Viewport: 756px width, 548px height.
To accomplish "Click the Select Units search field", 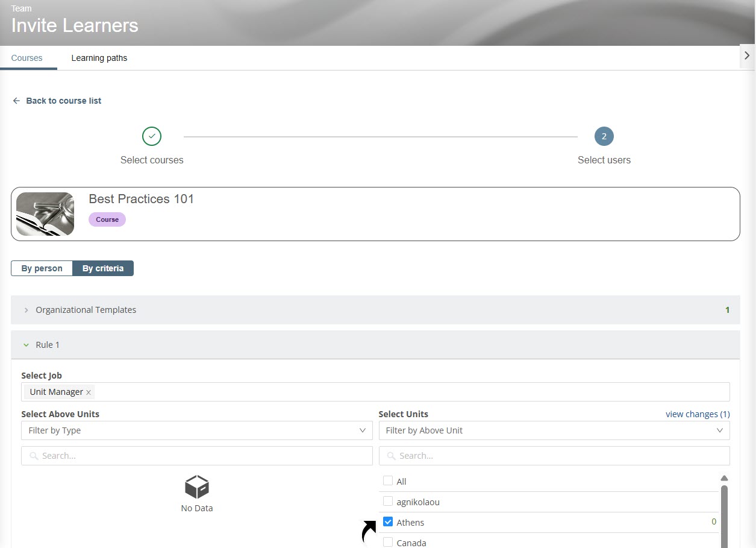I will [x=554, y=456].
